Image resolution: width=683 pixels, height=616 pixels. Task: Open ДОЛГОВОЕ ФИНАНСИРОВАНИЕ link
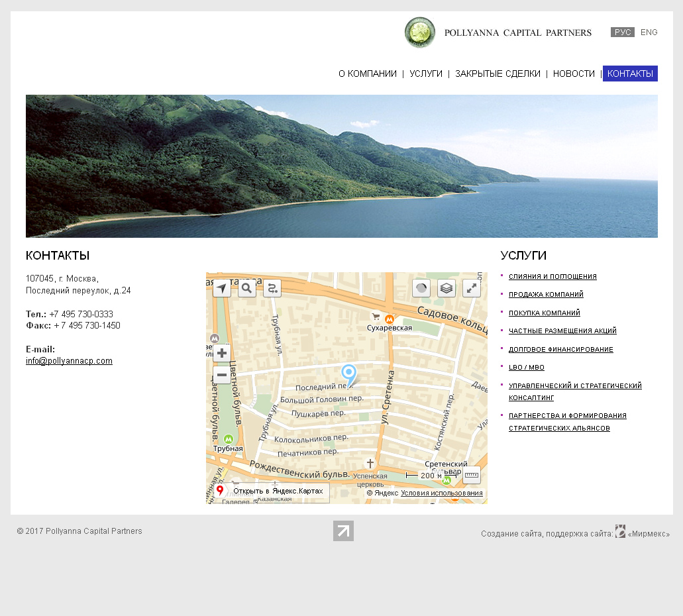[561, 349]
